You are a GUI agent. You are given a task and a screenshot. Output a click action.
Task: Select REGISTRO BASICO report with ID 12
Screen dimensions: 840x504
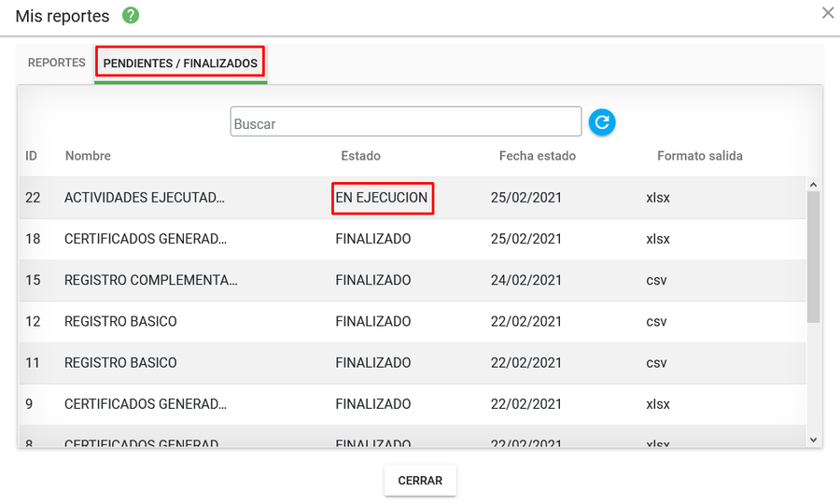tap(413, 321)
